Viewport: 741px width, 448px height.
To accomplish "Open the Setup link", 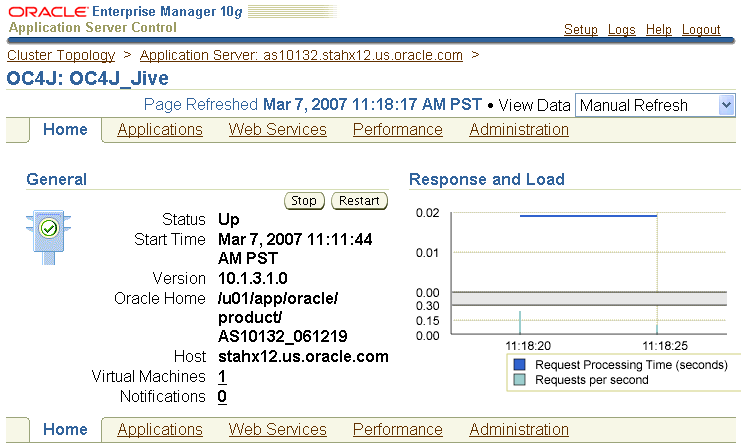I will pyautogui.click(x=581, y=29).
